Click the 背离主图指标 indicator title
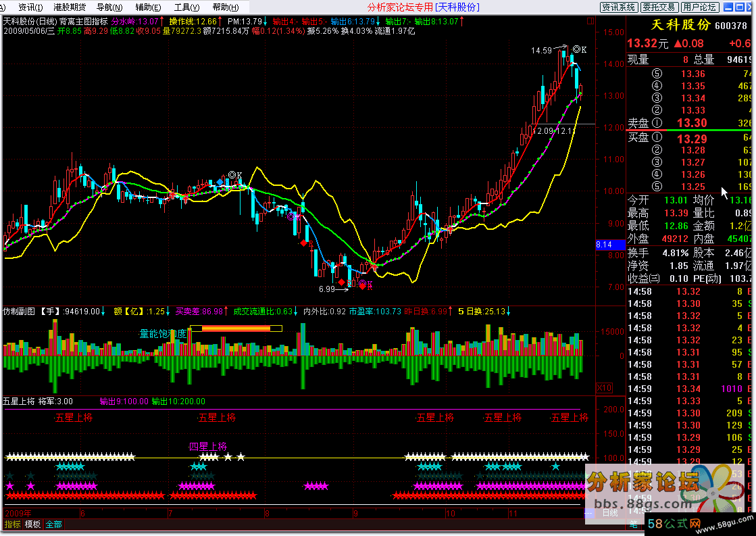The width and height of the screenshot is (756, 536). [x=84, y=21]
